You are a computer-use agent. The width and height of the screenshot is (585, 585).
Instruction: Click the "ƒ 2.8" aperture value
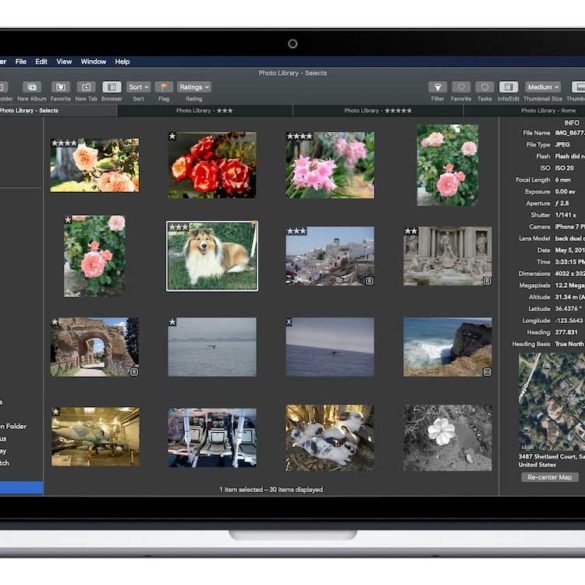click(562, 203)
